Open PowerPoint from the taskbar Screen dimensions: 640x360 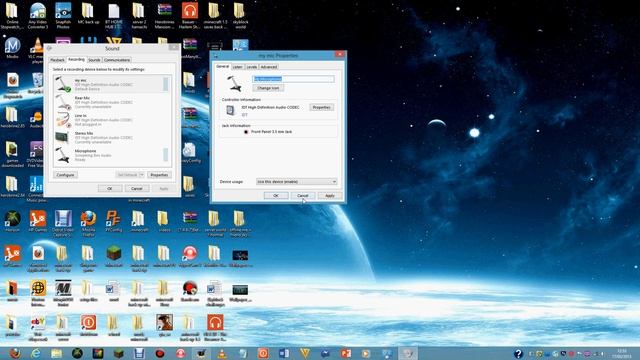tap(346, 353)
